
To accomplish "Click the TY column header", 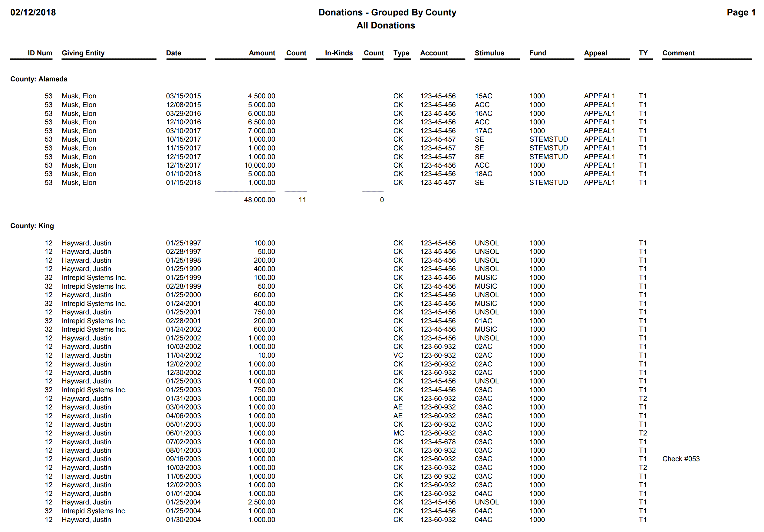I will coord(643,53).
